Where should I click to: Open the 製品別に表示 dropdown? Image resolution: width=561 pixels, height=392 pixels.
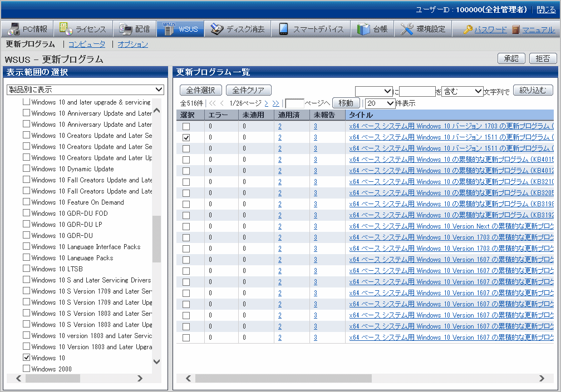coord(86,90)
